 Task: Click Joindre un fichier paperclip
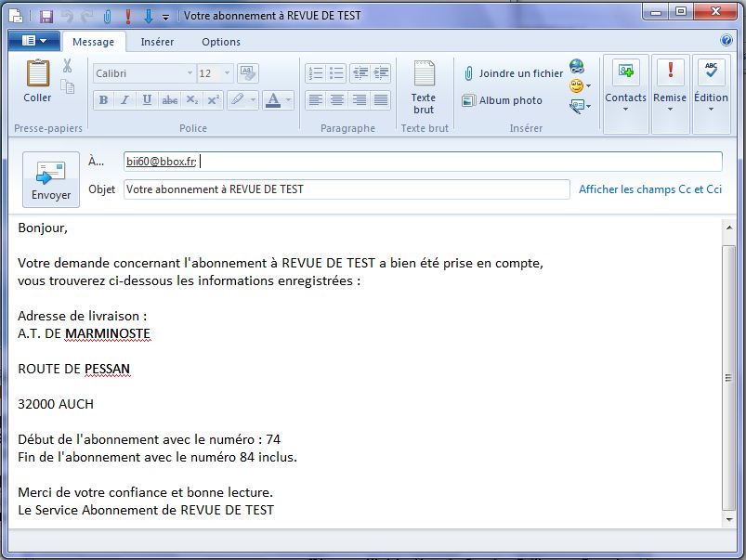tap(513, 73)
